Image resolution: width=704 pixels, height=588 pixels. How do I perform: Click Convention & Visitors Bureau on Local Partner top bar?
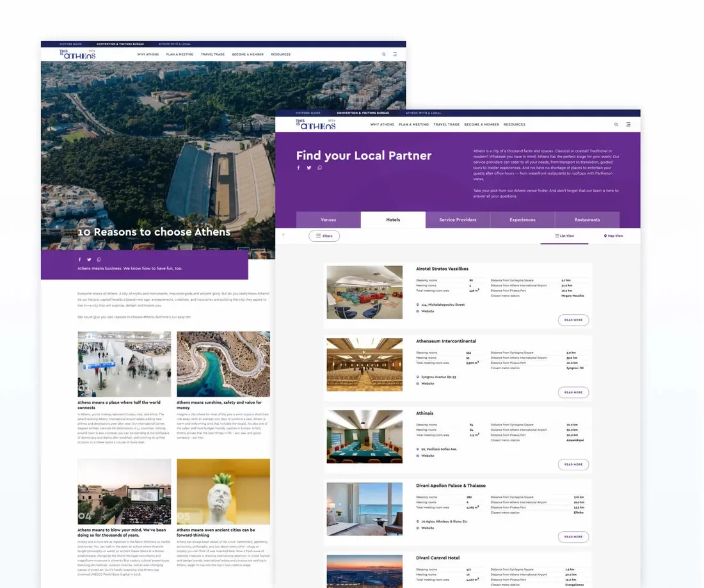coord(364,113)
